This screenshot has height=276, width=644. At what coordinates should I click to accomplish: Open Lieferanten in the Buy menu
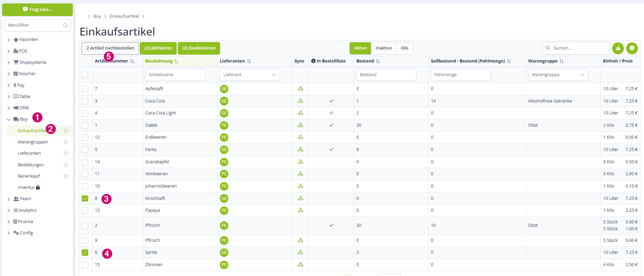point(29,153)
